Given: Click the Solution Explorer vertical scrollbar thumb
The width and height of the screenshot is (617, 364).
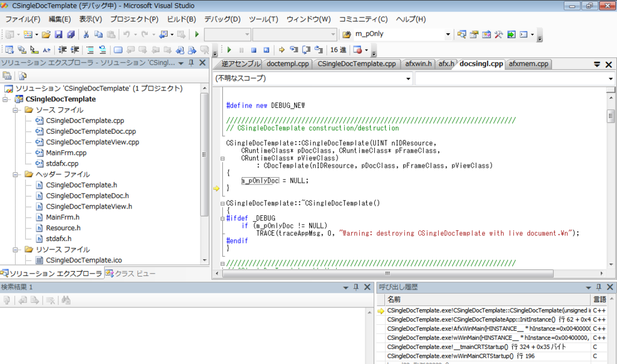Looking at the screenshot, I should pyautogui.click(x=204, y=155).
